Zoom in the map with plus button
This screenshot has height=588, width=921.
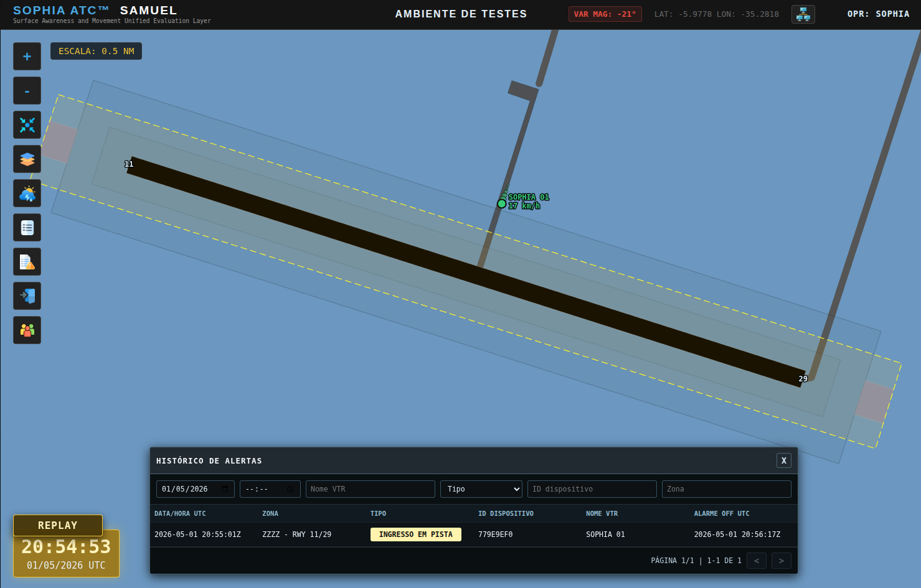pyautogui.click(x=27, y=57)
